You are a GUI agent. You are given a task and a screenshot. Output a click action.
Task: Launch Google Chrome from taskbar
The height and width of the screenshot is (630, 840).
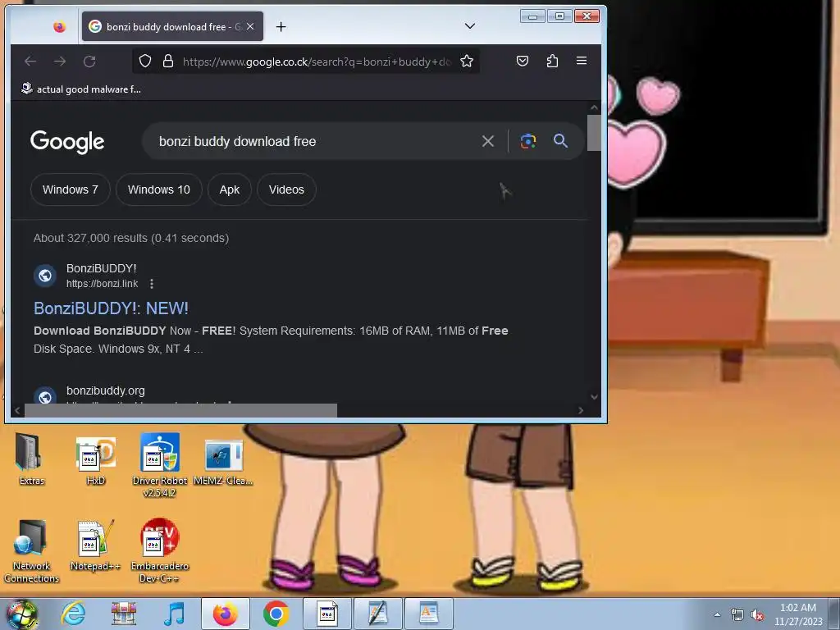(x=276, y=614)
